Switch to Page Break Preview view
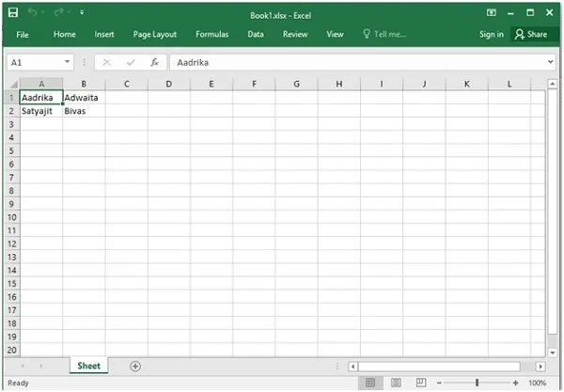The image size is (564, 392). click(x=421, y=383)
